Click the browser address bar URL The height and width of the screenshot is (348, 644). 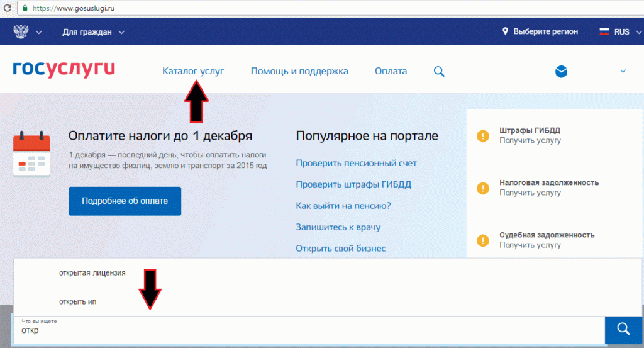tap(74, 8)
